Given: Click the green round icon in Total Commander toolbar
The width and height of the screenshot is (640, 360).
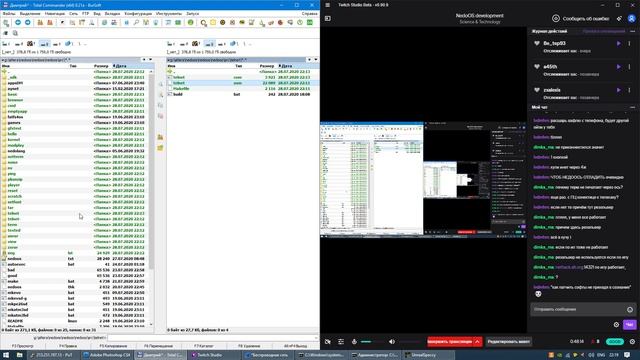Looking at the screenshot, I should click(191, 22).
